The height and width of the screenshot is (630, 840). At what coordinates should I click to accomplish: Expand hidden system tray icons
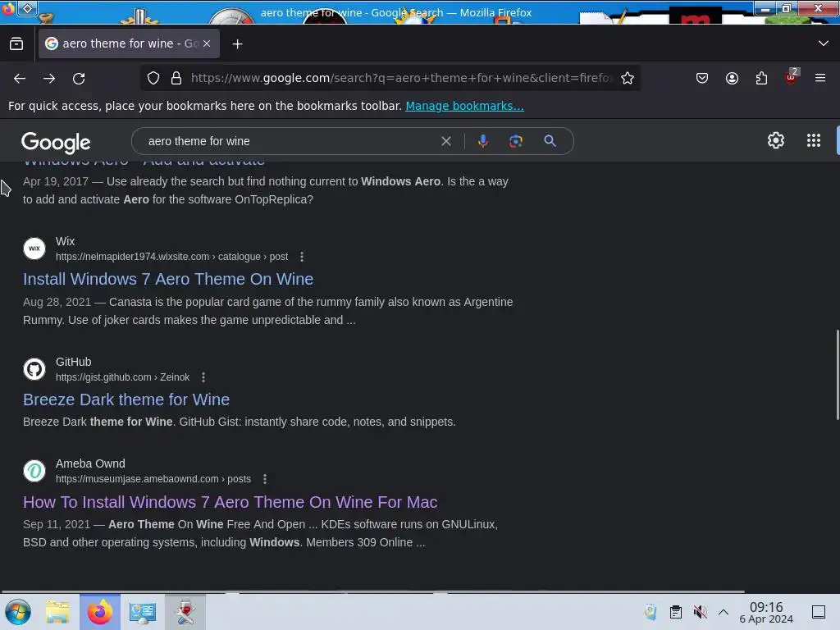724,612
